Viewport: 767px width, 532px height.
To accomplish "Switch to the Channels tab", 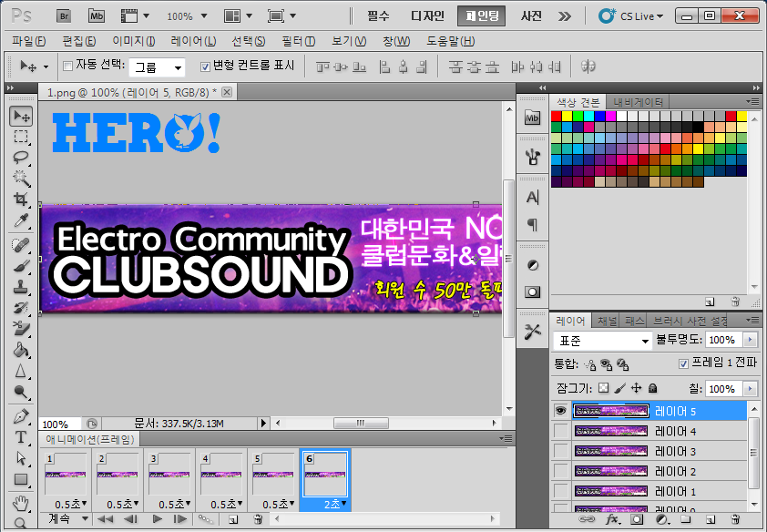I will click(607, 322).
